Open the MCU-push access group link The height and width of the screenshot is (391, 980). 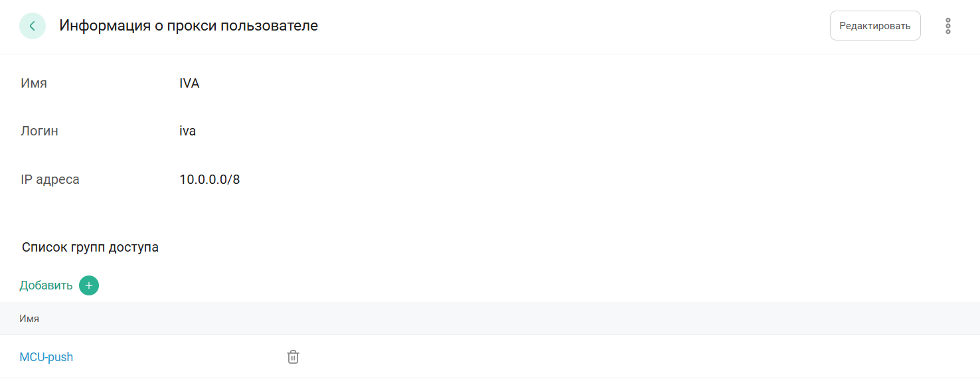46,357
